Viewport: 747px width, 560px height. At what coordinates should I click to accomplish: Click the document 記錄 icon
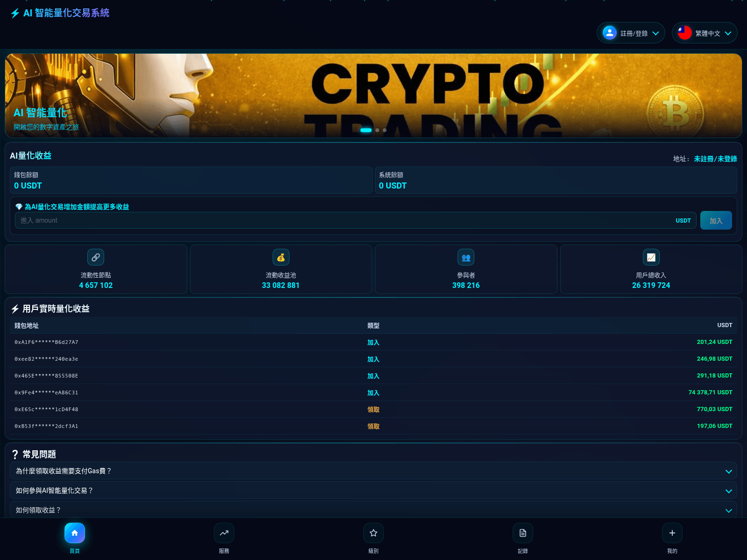tap(523, 533)
